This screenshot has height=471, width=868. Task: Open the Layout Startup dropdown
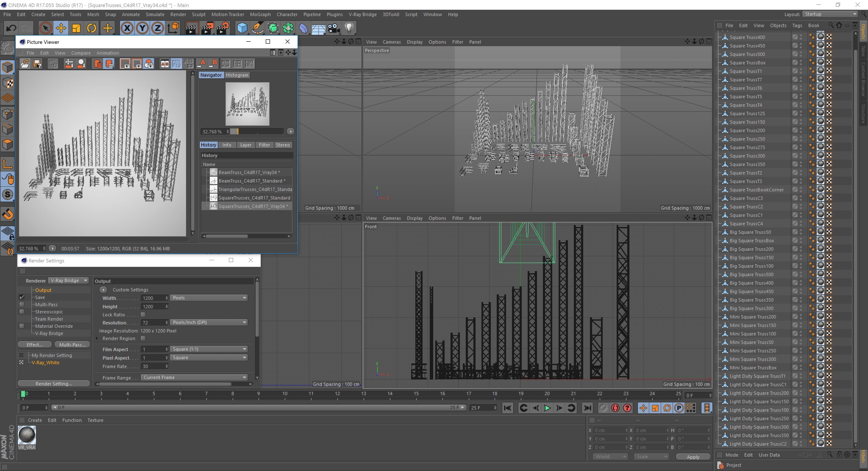830,14
